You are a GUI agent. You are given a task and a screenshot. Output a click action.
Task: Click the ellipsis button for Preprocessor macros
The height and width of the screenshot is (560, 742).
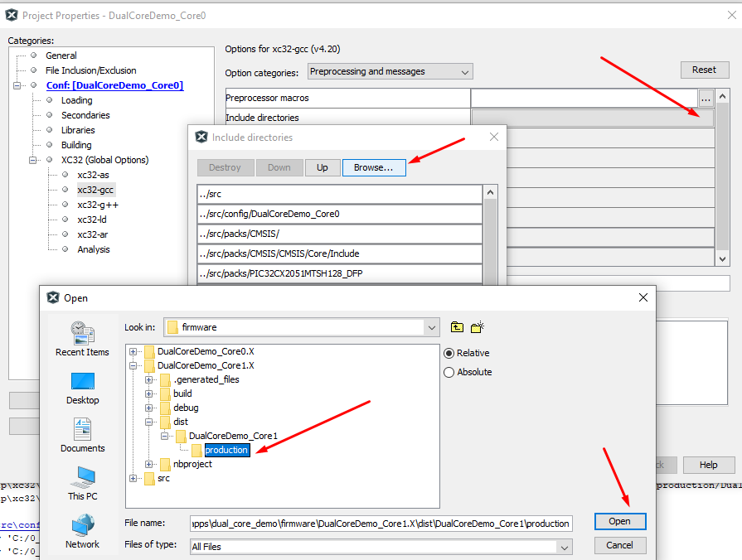pos(706,99)
